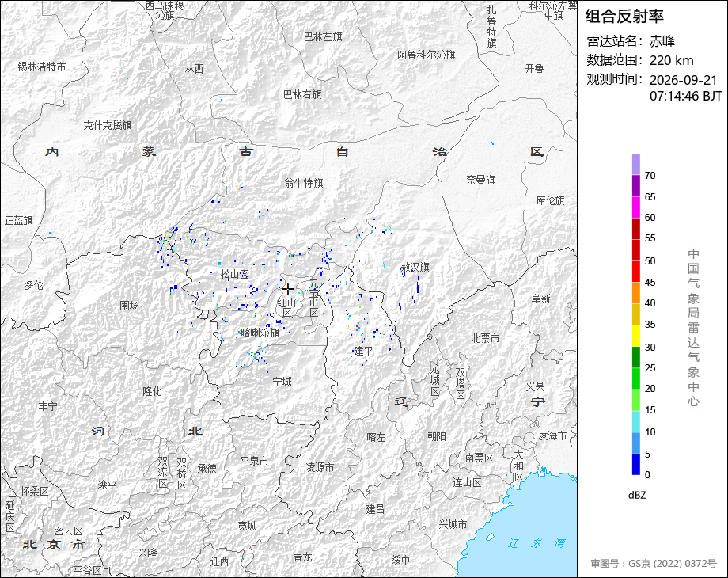The width and height of the screenshot is (728, 578).
Task: Click the '翁牛特旗' map label
Action: tap(304, 183)
